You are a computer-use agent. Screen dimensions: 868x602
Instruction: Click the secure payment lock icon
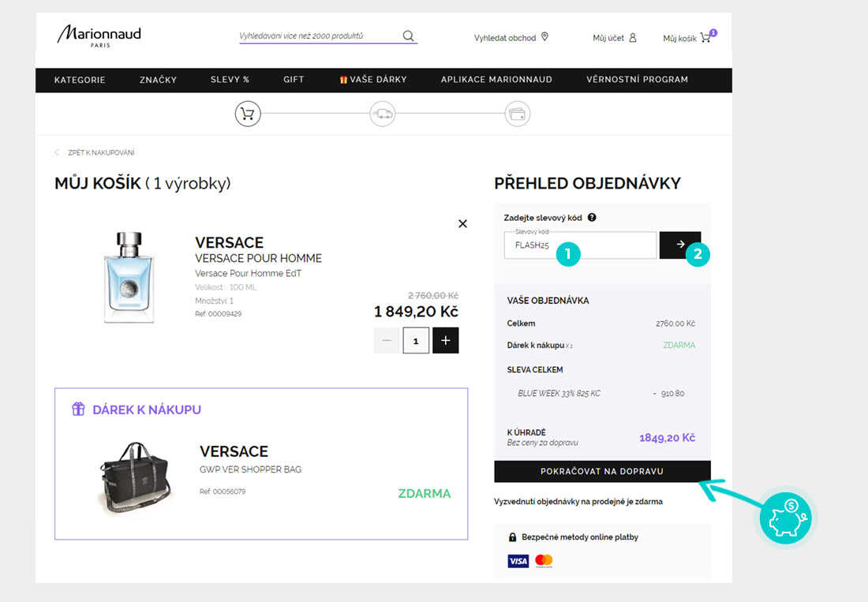(x=512, y=537)
